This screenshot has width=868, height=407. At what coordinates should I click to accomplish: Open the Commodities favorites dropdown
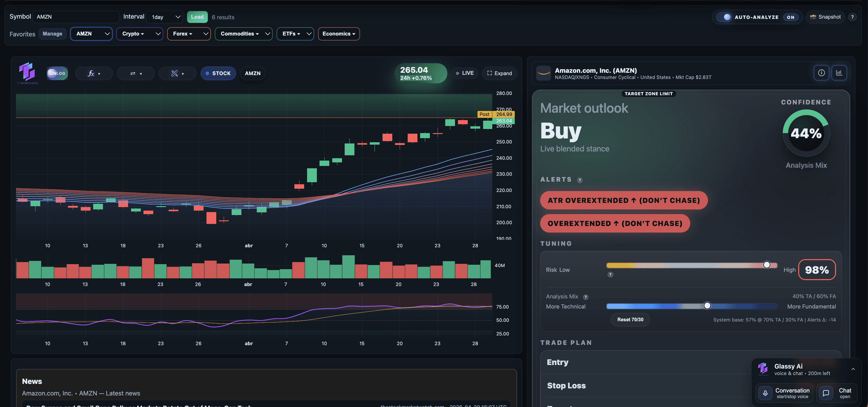(243, 34)
